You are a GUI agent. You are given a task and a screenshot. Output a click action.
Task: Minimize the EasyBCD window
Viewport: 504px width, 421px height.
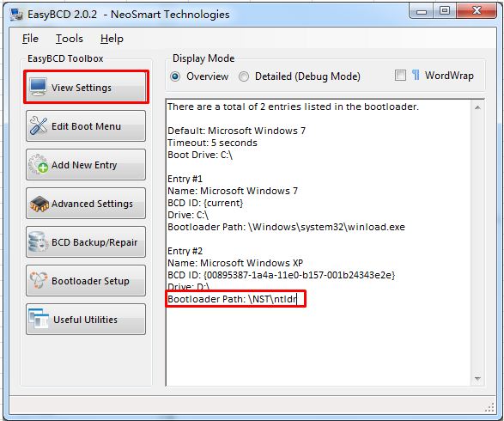tap(422, 11)
